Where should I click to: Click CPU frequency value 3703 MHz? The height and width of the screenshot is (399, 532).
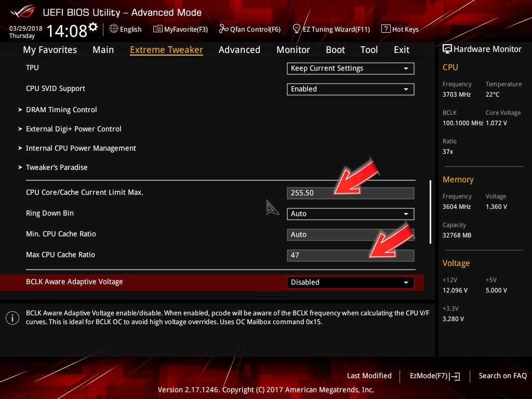pyautogui.click(x=457, y=95)
